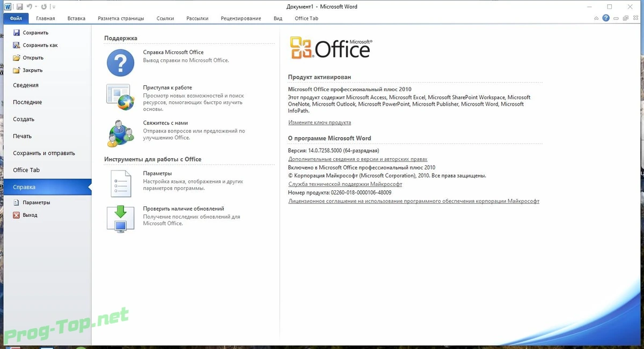
Task: Click the Проверить наличие обновлений heading text
Action: pyautogui.click(x=184, y=209)
